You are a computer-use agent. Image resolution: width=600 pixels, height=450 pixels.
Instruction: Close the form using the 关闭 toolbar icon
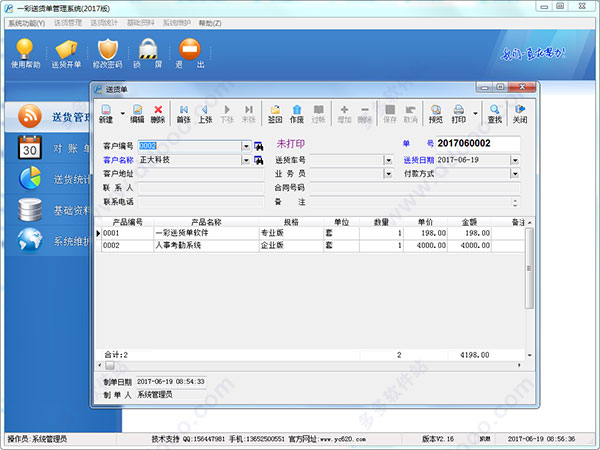click(520, 114)
